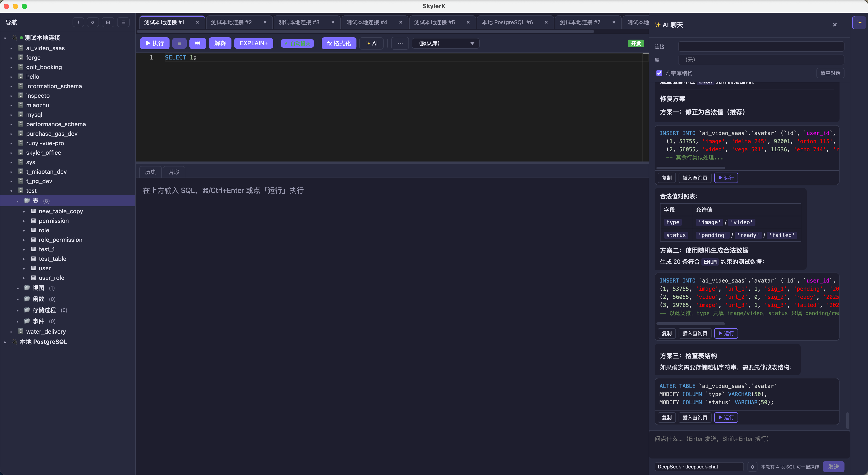Click the split-rows icon in the navigation header
Screen dimensions: 868x475
pyautogui.click(x=123, y=22)
